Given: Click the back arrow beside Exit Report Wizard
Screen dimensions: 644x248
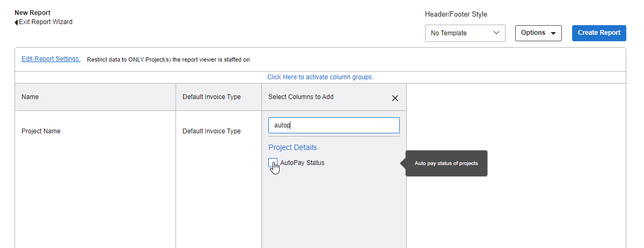Looking at the screenshot, I should 16,22.
